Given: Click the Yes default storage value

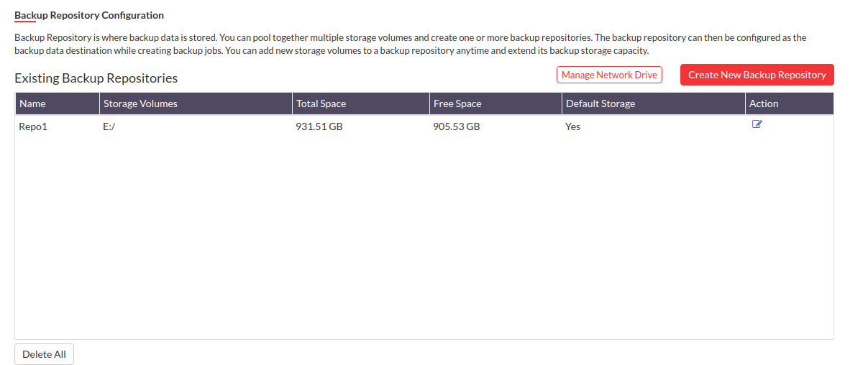Looking at the screenshot, I should [x=572, y=126].
